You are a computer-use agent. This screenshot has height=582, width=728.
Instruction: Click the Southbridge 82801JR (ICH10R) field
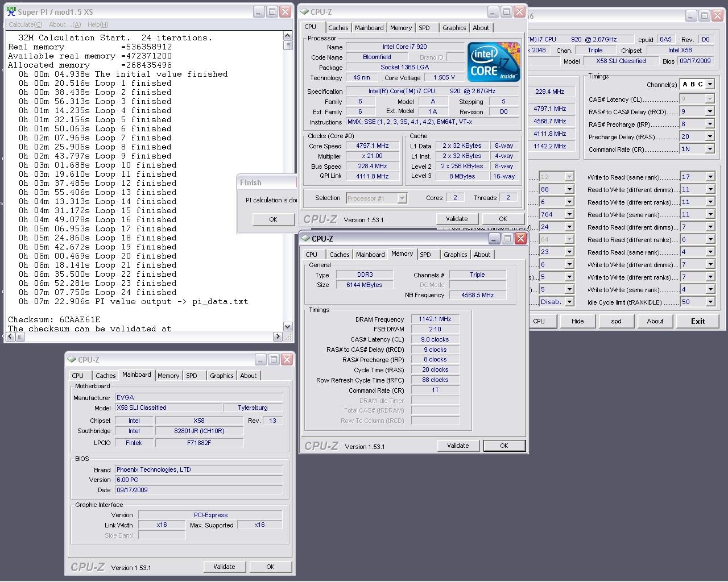click(199, 431)
